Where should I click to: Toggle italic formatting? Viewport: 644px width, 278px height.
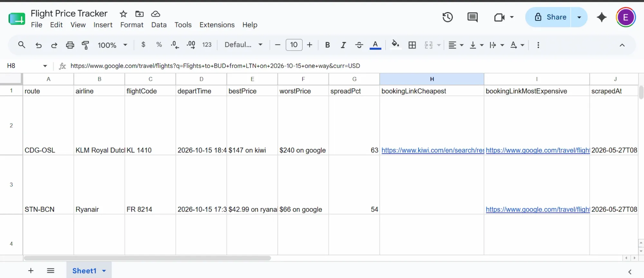tap(343, 45)
